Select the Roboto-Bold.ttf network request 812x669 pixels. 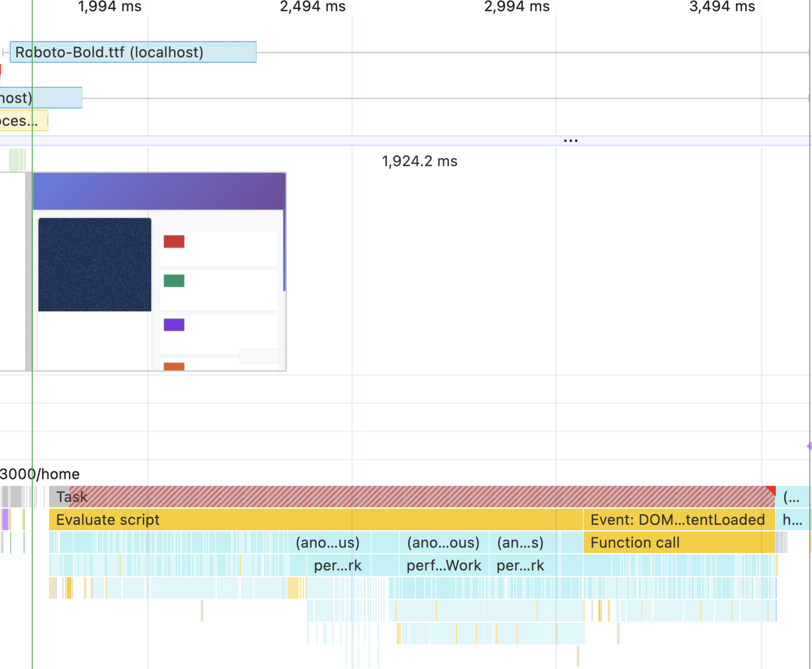coord(133,52)
